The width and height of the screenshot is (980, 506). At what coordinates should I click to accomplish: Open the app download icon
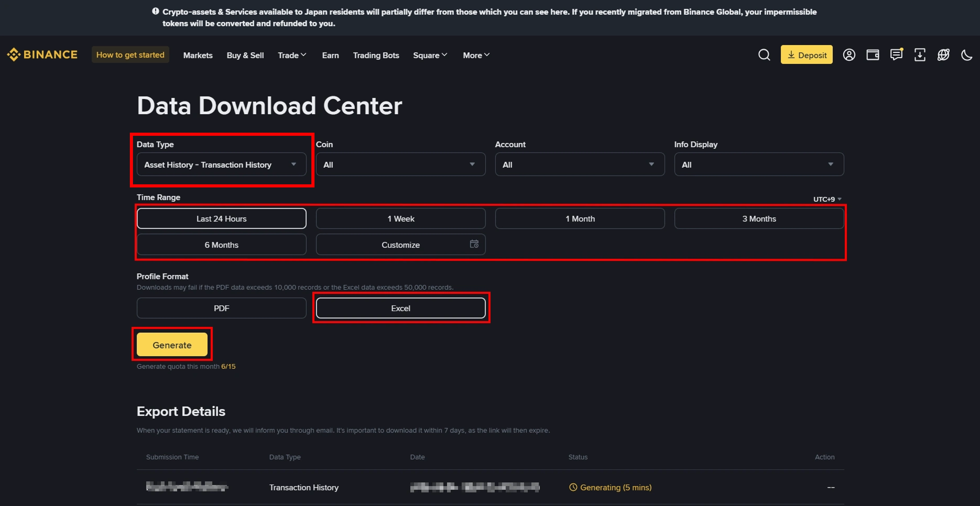(x=919, y=55)
